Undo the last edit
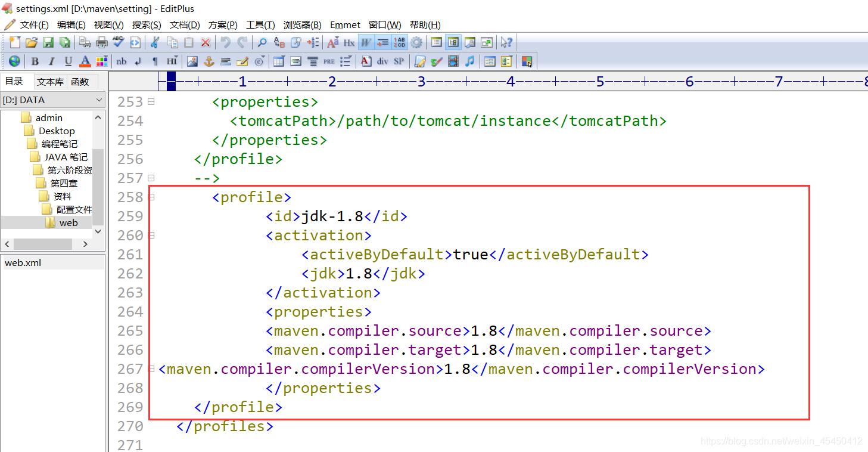 coord(225,42)
